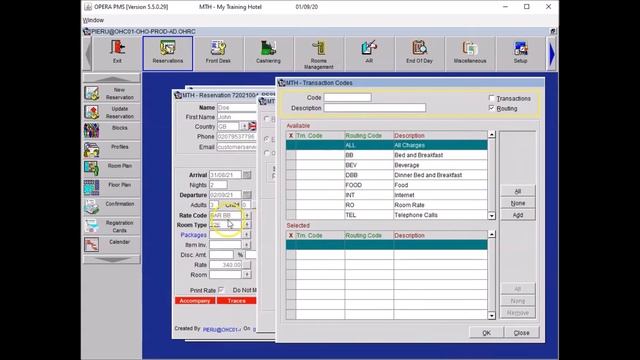Click the Accompany red tab

tap(195, 301)
